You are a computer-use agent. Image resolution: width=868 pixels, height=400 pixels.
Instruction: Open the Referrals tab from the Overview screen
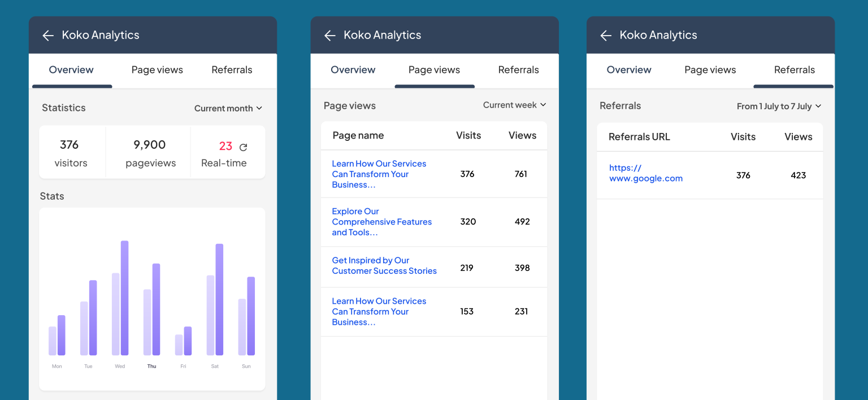232,70
